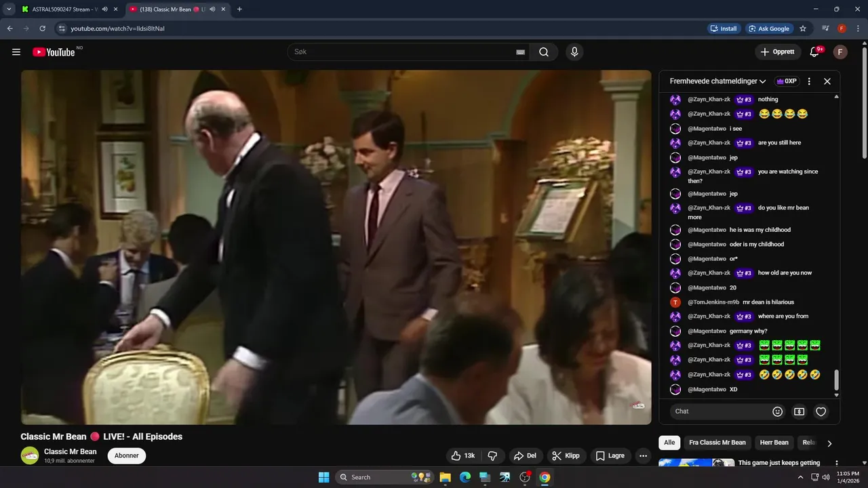Open Chrome three-dot menu
This screenshot has width=868, height=488.
(x=858, y=28)
